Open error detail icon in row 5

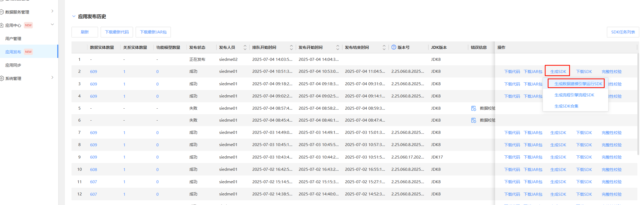pyautogui.click(x=474, y=108)
